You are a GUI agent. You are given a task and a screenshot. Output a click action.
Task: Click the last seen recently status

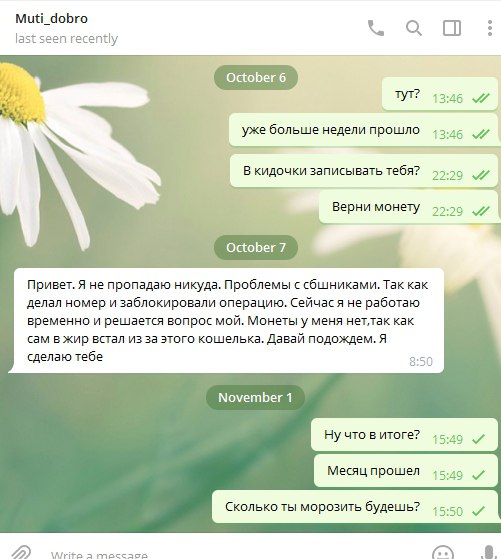tap(66, 39)
